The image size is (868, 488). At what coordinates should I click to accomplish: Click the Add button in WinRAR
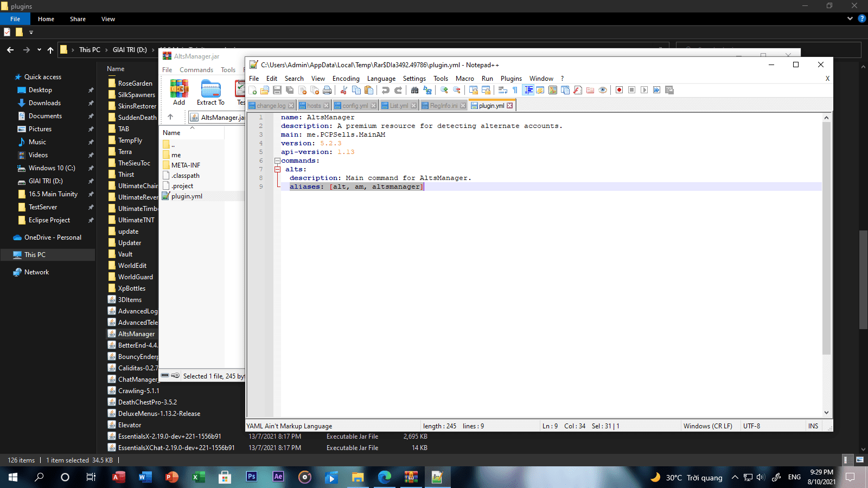(x=179, y=93)
